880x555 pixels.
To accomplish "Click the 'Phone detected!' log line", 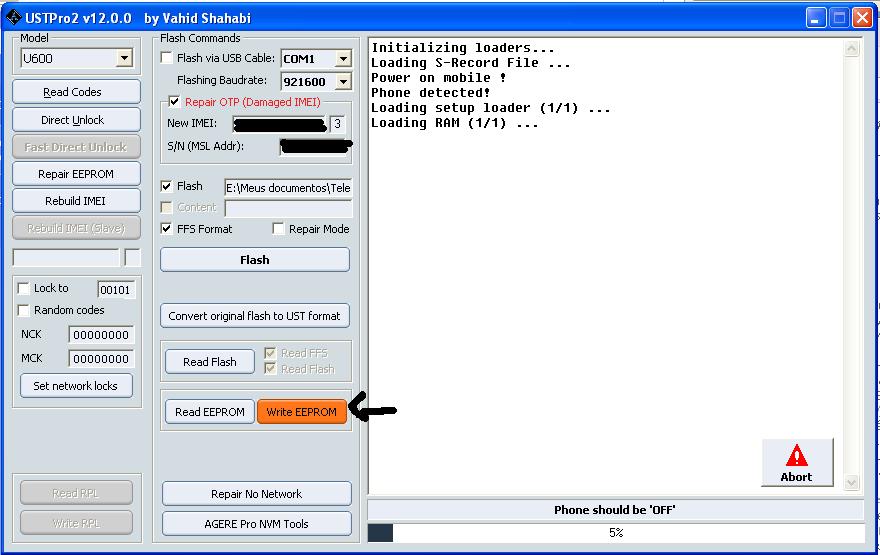I will (430, 93).
